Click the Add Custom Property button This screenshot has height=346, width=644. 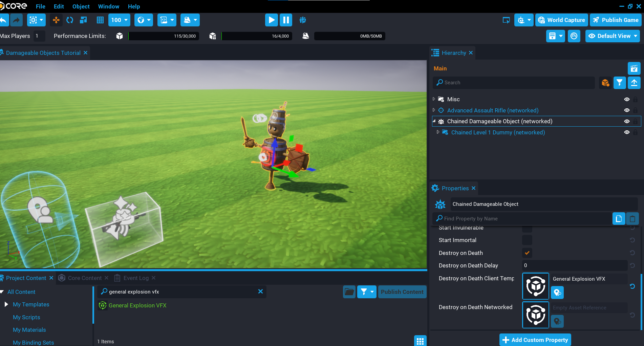click(535, 340)
